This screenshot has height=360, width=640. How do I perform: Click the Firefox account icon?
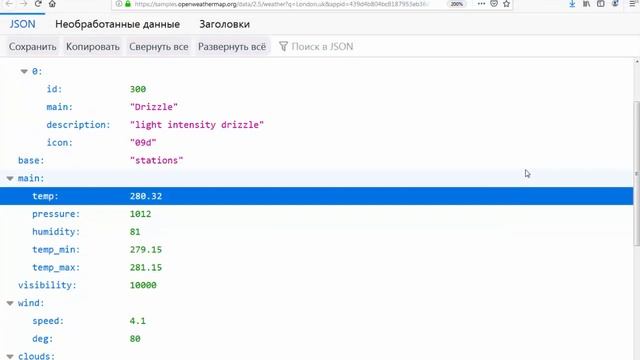[615, 4]
